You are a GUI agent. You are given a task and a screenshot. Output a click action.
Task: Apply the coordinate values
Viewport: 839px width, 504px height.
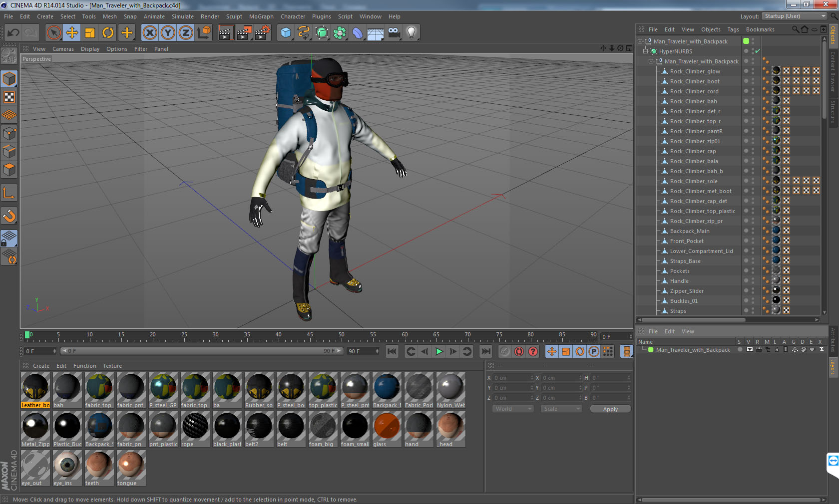(x=610, y=409)
